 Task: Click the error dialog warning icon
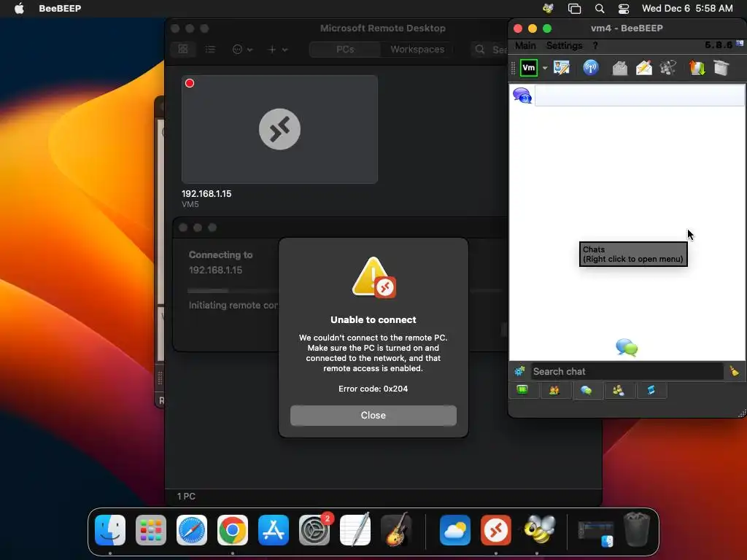(373, 278)
